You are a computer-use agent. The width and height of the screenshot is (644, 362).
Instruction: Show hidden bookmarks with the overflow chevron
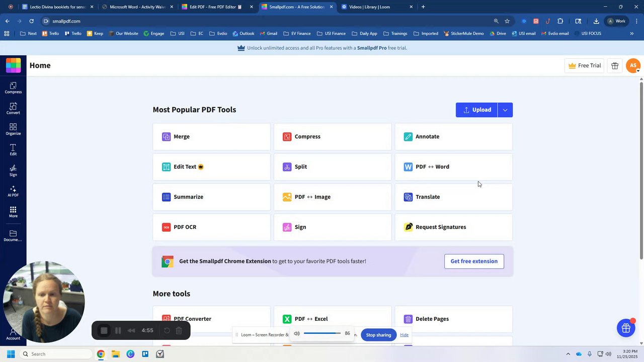coord(632,34)
